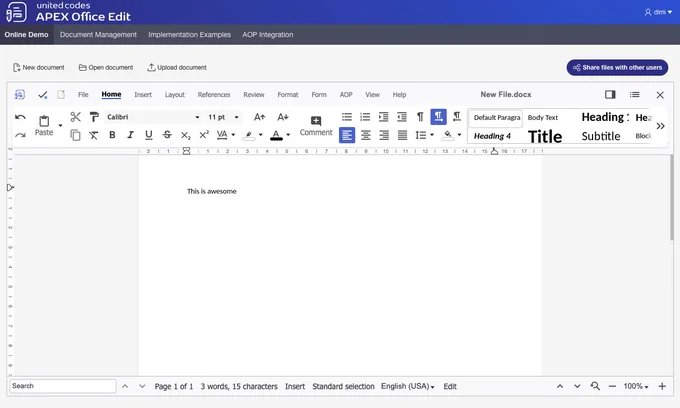The width and height of the screenshot is (680, 408).
Task: Click Share files with other users
Action: point(617,67)
